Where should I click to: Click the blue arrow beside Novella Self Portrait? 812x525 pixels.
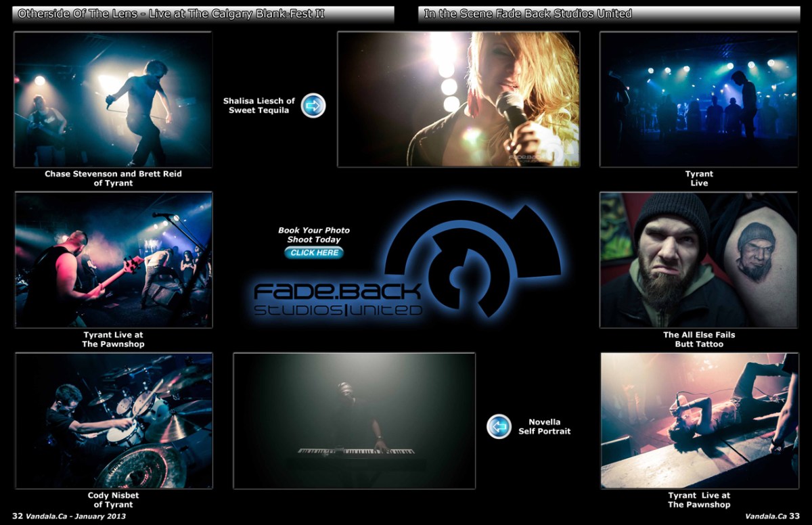point(499,426)
